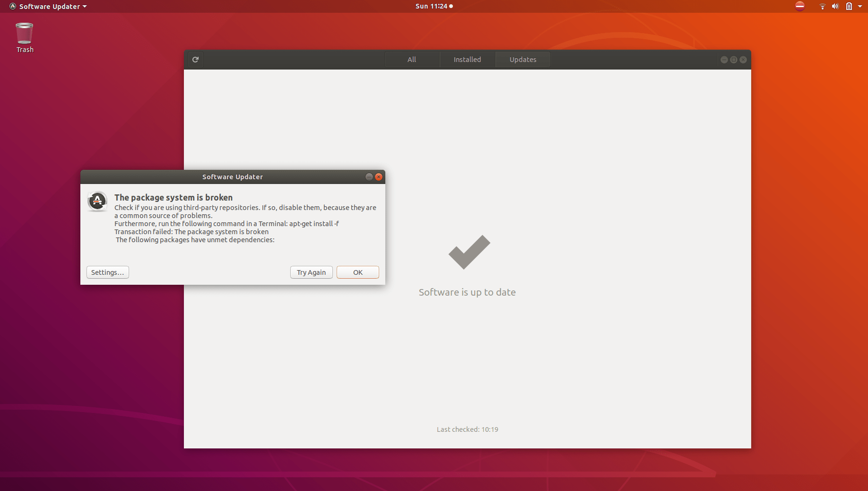Open the Trash desktop icon
The height and width of the screenshot is (491, 868).
25,38
